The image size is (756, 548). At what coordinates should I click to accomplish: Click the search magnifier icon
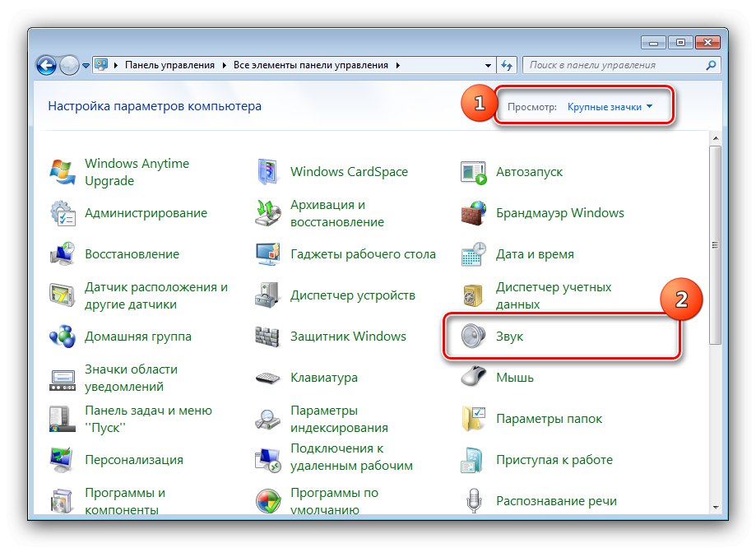pyautogui.click(x=711, y=65)
